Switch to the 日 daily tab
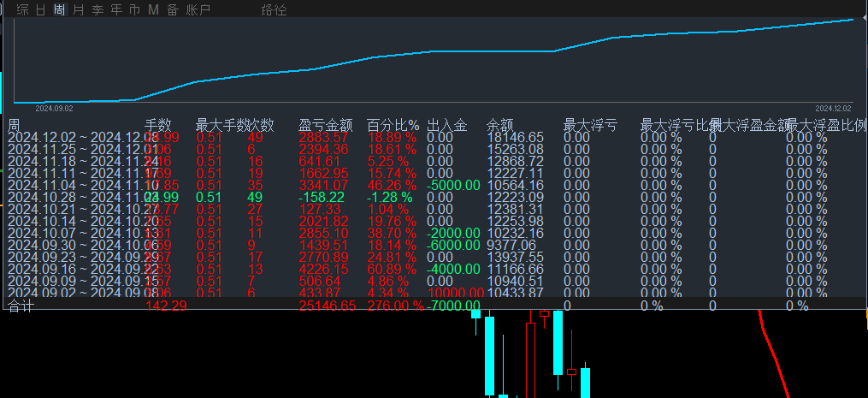 click(x=41, y=9)
